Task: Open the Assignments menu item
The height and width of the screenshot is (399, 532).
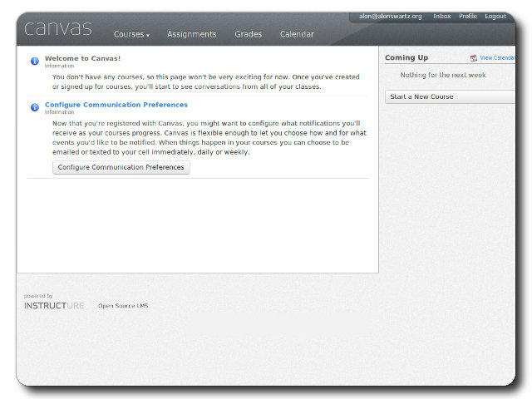Action: tap(191, 35)
